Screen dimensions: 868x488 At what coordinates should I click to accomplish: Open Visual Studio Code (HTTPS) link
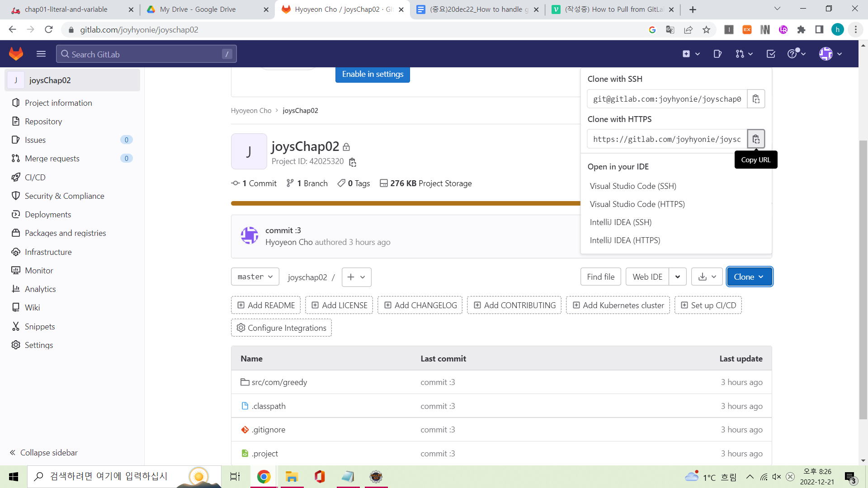[x=637, y=204]
